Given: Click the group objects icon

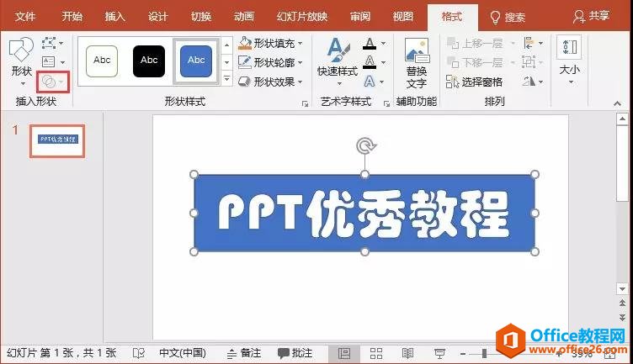Looking at the screenshot, I should [x=529, y=62].
